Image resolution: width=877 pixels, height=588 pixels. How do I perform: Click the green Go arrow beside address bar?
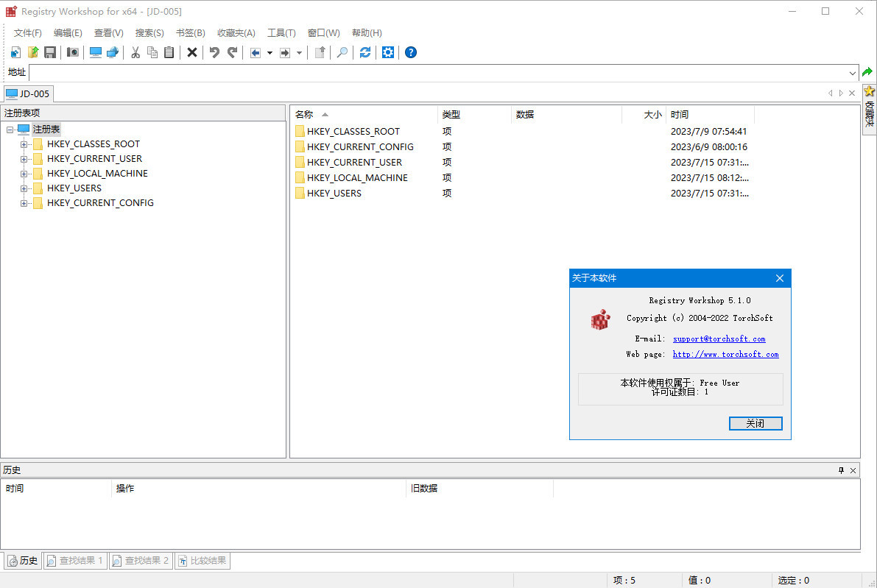point(867,72)
